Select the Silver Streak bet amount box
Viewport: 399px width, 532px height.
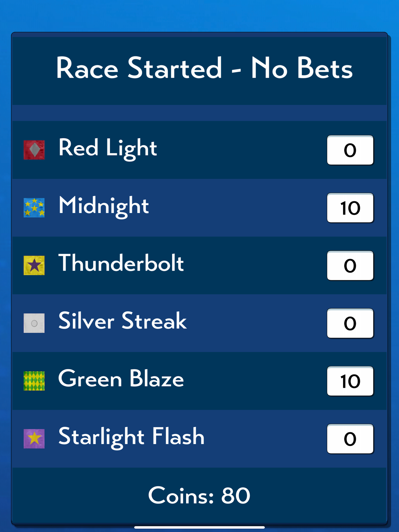click(350, 323)
